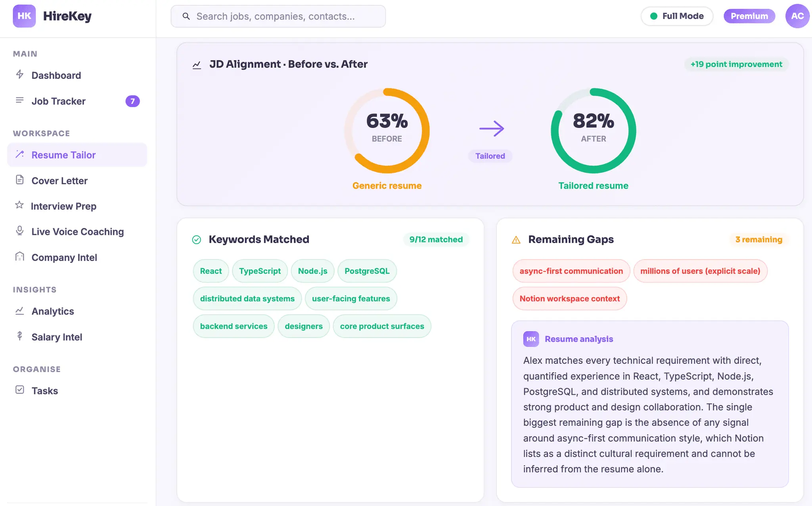
Task: Go to Job Tracker
Action: point(77,101)
